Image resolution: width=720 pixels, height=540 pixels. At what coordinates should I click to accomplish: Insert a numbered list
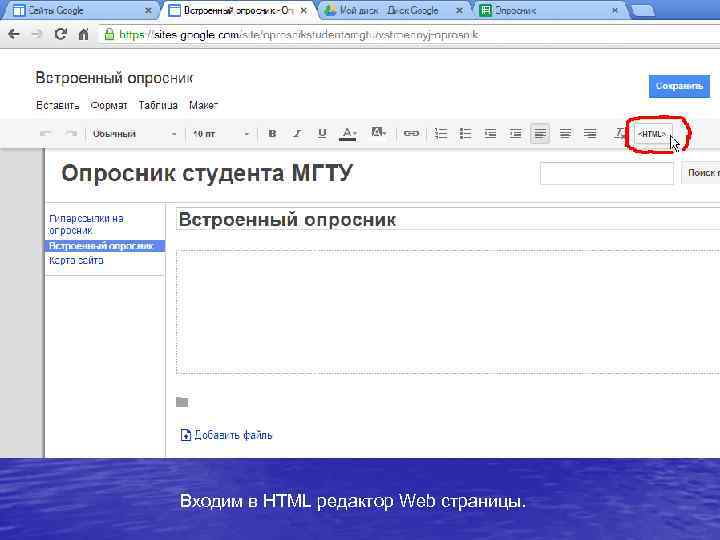click(440, 134)
